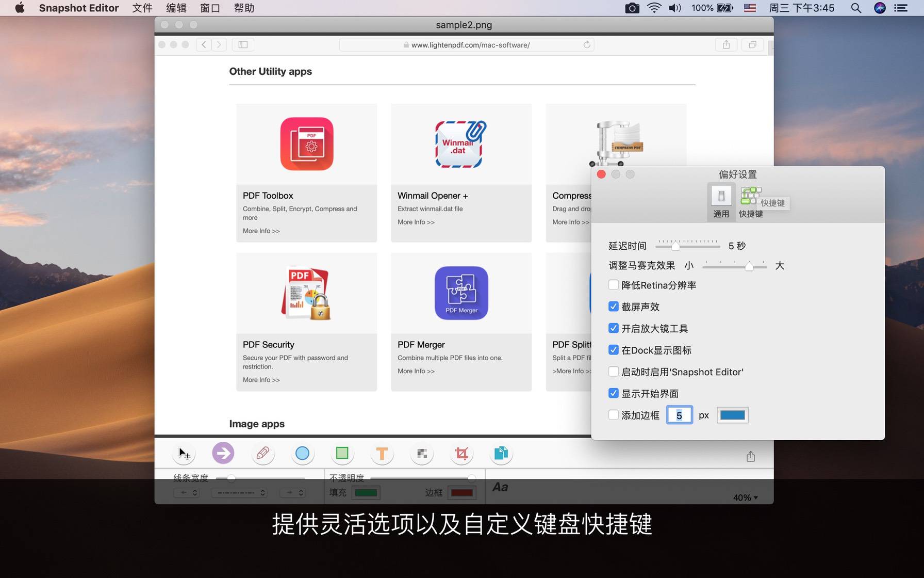Viewport: 924px width, 578px height.
Task: Enable the 添加边框 checkbox
Action: click(x=614, y=415)
